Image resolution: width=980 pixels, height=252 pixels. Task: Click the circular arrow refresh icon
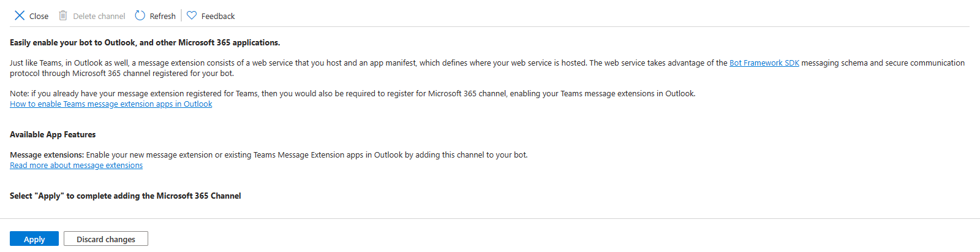pyautogui.click(x=140, y=16)
